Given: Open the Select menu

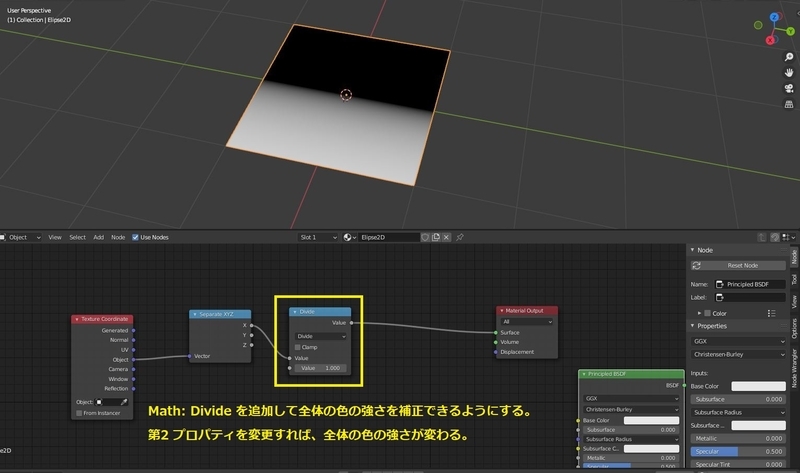Looking at the screenshot, I should [78, 237].
